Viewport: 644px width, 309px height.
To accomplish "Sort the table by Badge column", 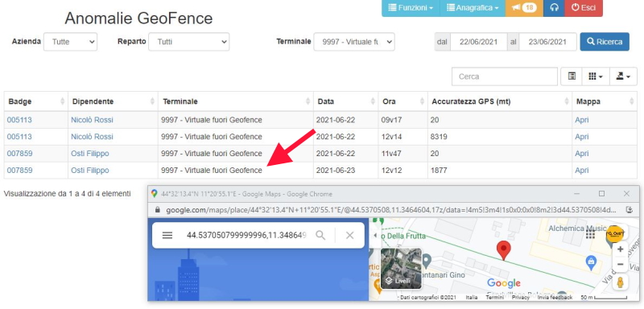I will click(35, 101).
